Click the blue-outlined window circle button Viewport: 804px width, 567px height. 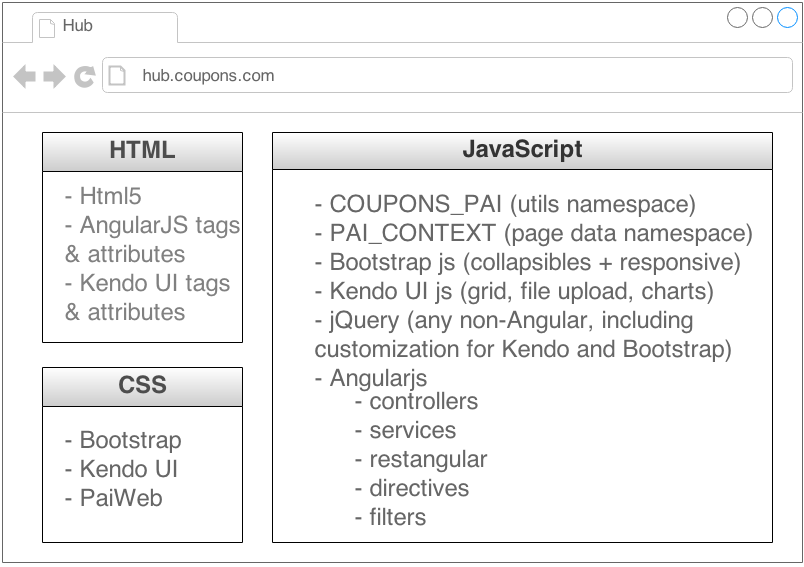(x=787, y=17)
